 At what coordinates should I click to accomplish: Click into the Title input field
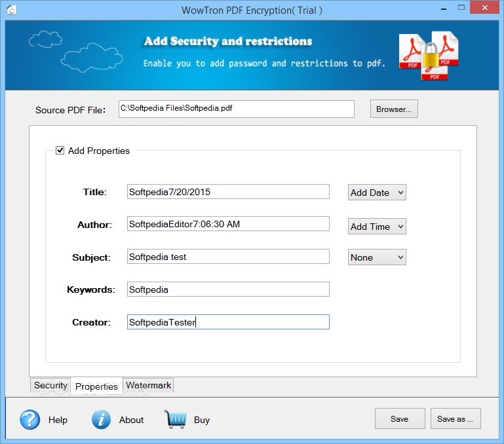click(x=228, y=191)
